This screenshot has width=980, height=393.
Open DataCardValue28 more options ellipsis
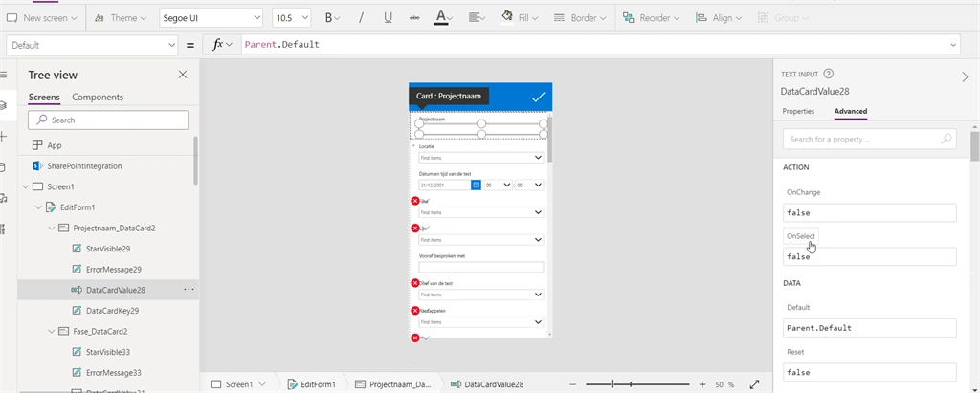[189, 290]
